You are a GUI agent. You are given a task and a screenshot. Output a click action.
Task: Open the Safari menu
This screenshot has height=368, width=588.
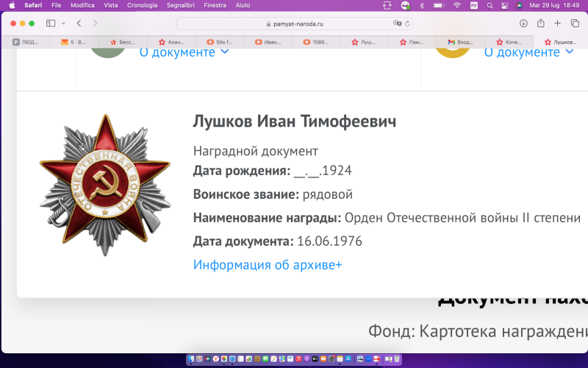tap(33, 5)
